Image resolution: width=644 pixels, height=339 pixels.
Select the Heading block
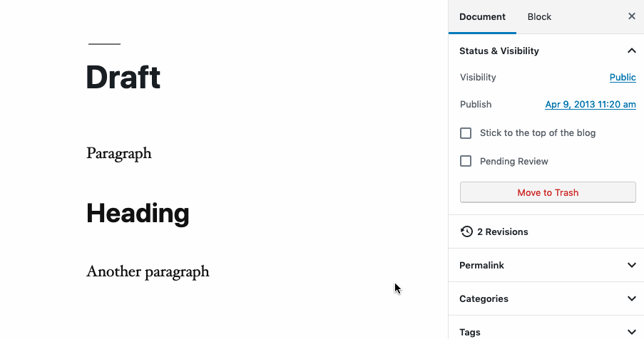coord(138,213)
